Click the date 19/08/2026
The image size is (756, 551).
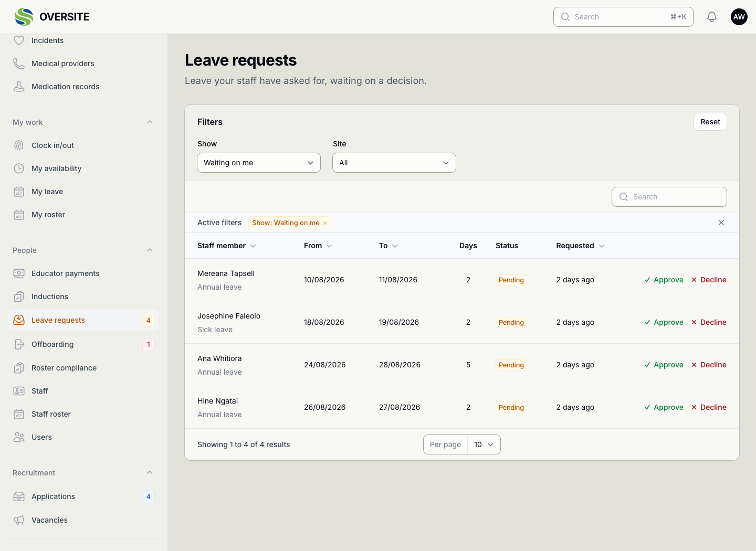(399, 322)
